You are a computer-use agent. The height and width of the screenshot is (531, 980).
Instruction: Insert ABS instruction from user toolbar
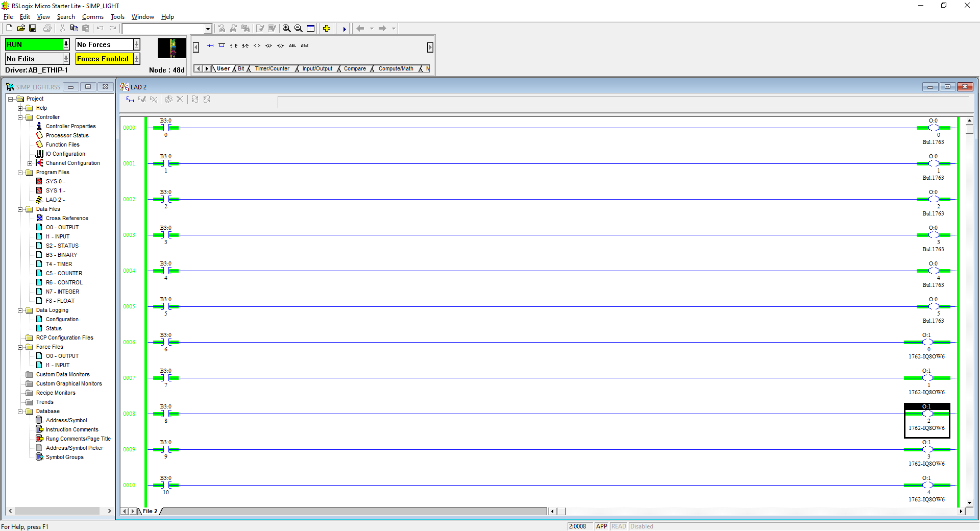(x=305, y=46)
